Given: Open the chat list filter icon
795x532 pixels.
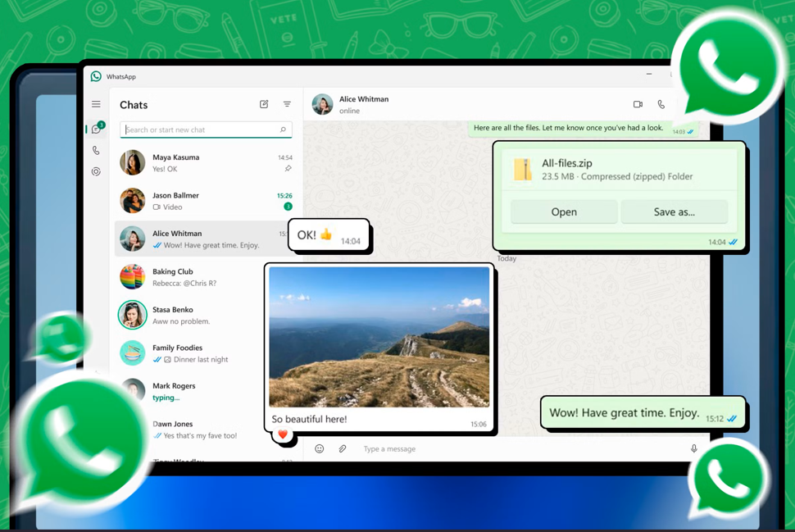Looking at the screenshot, I should pyautogui.click(x=287, y=104).
